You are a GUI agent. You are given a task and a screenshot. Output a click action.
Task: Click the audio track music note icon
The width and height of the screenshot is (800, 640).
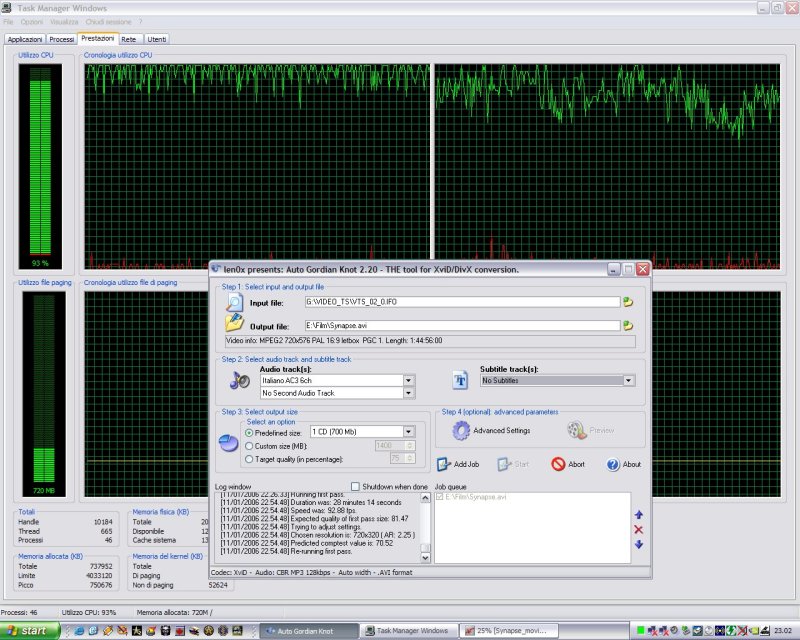239,380
